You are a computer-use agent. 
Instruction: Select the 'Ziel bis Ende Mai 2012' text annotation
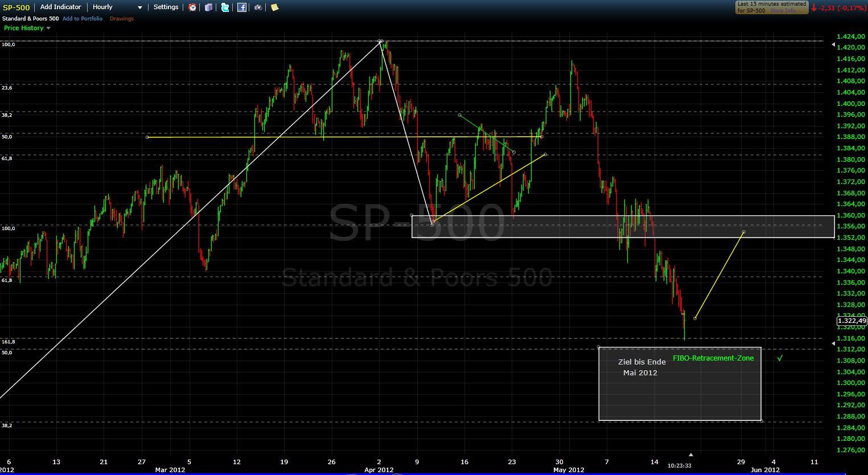641,367
